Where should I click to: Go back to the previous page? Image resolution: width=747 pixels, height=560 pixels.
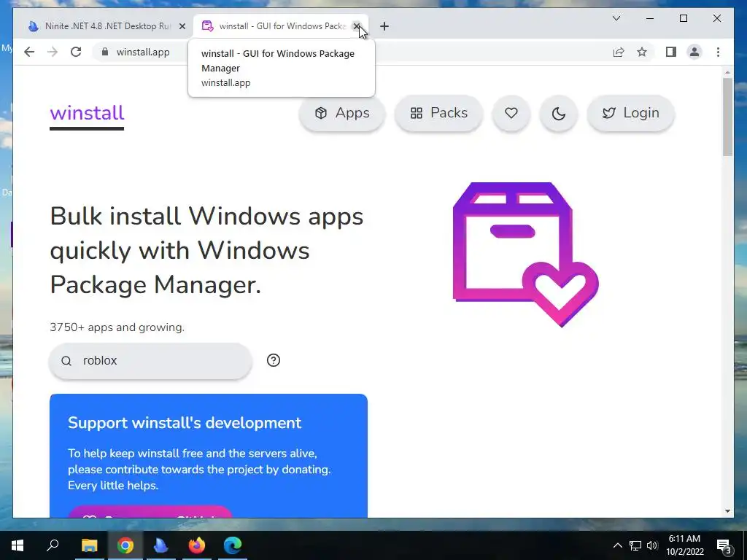click(x=29, y=52)
